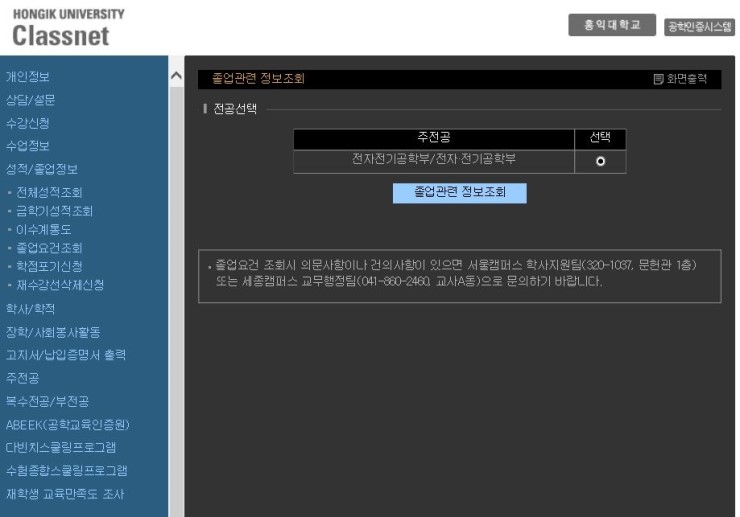Screen dimensions: 740x517
Task: Open the 다빈치스쿨링프로그램 menu
Action: (x=60, y=447)
